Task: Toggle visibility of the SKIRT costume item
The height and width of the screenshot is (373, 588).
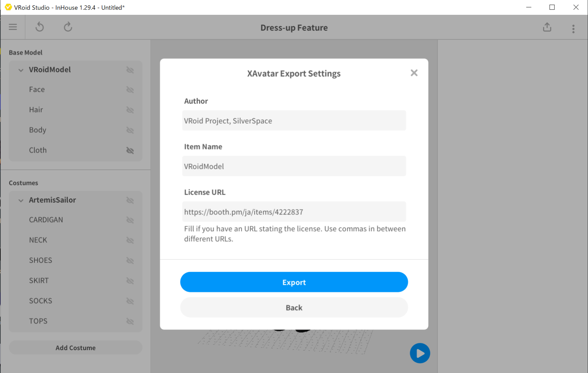Action: tap(130, 281)
